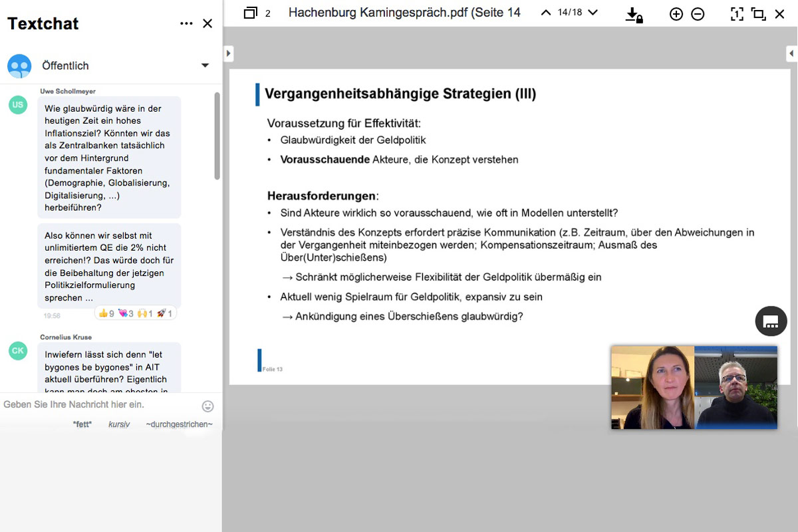Expand the right side panel arrow
Screen dimensions: 798x532
click(x=791, y=53)
